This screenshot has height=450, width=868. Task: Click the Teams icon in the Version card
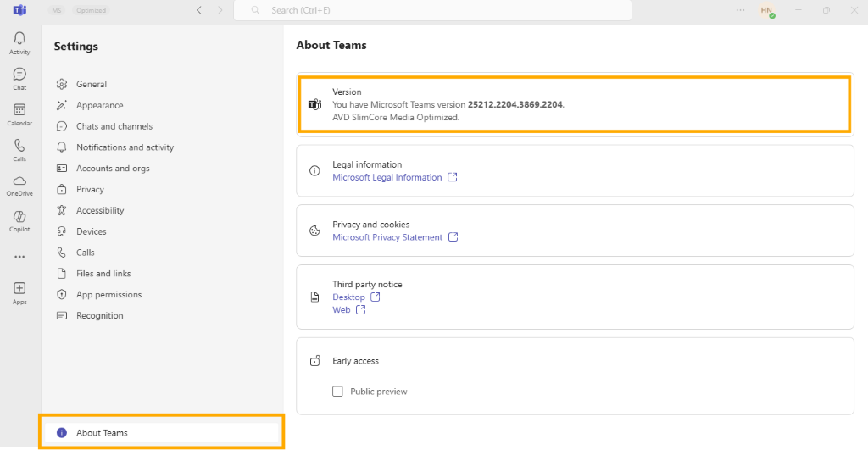pyautogui.click(x=315, y=104)
